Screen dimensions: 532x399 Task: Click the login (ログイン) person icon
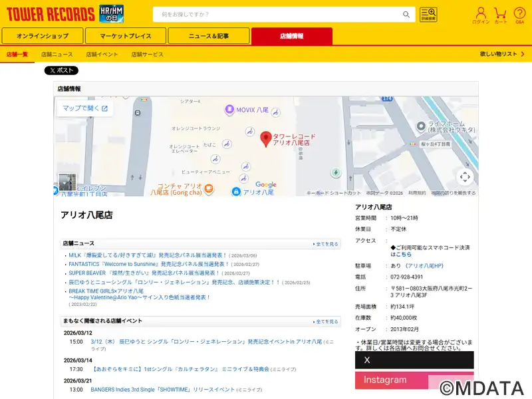coord(481,15)
